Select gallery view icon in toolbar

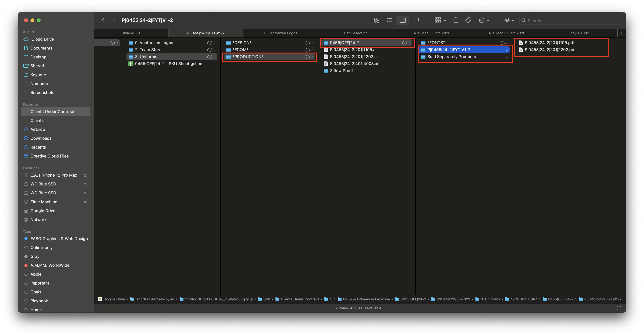click(415, 20)
